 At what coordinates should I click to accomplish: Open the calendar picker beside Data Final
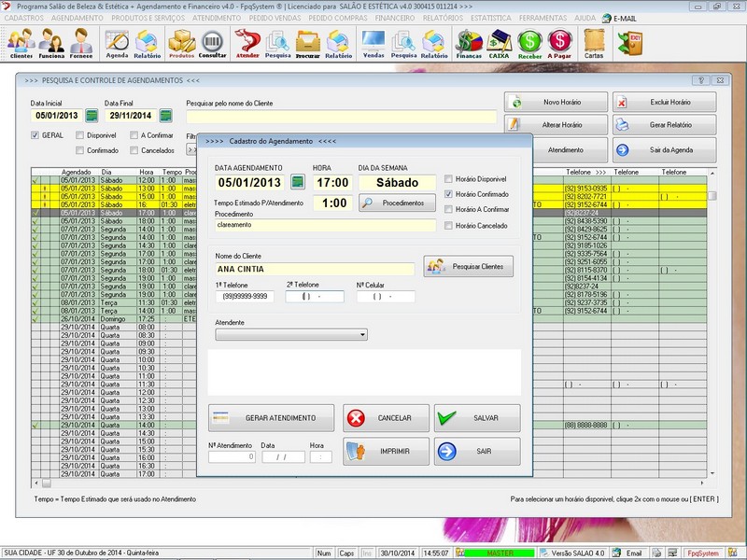165,116
